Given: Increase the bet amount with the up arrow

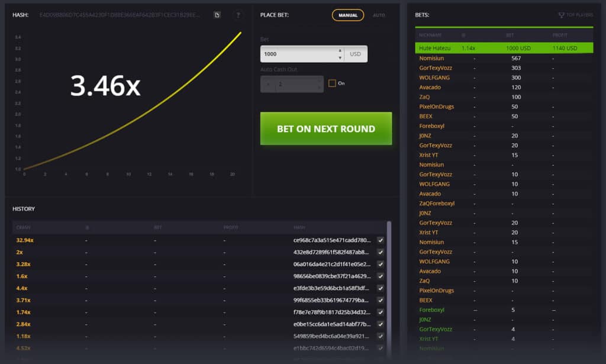Looking at the screenshot, I should [340, 51].
